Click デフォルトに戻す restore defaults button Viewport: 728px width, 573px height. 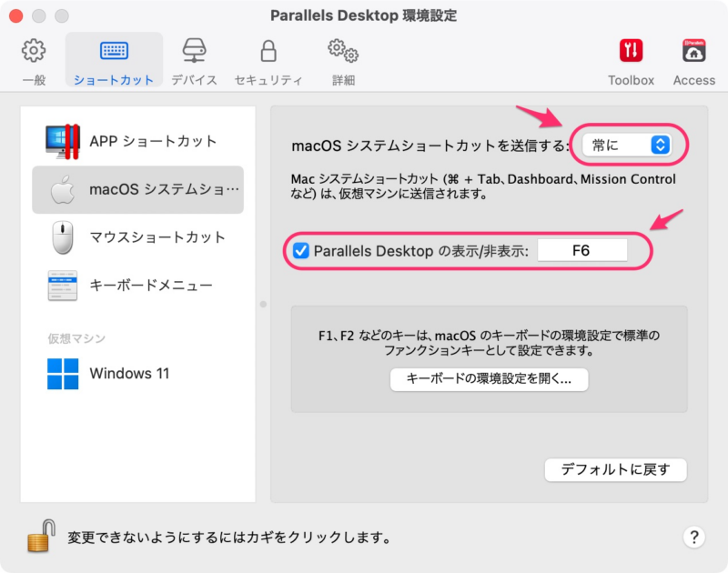(615, 470)
